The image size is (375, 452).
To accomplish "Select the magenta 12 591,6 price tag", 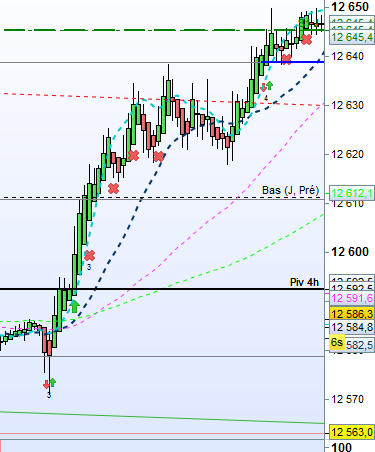I will click(352, 298).
